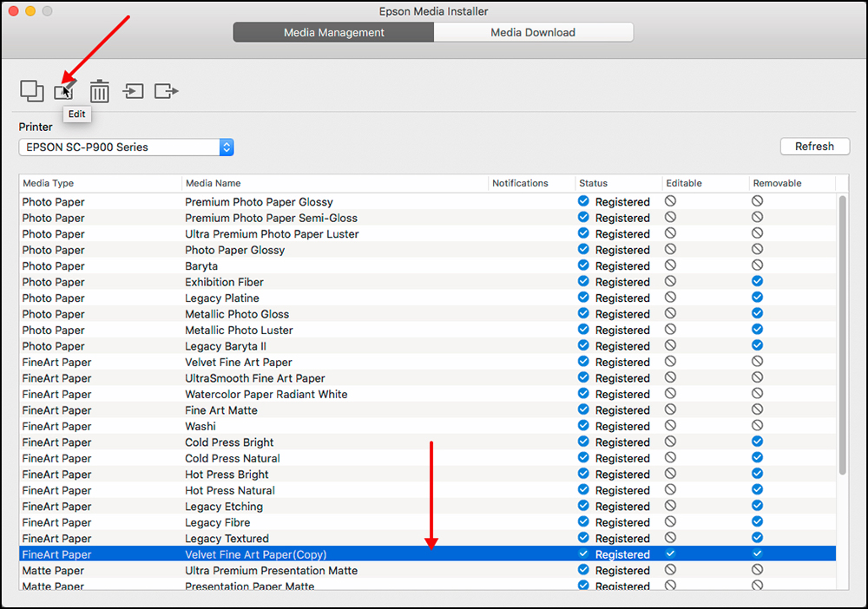Click Removable check icon for Legacy Platine

point(757,297)
